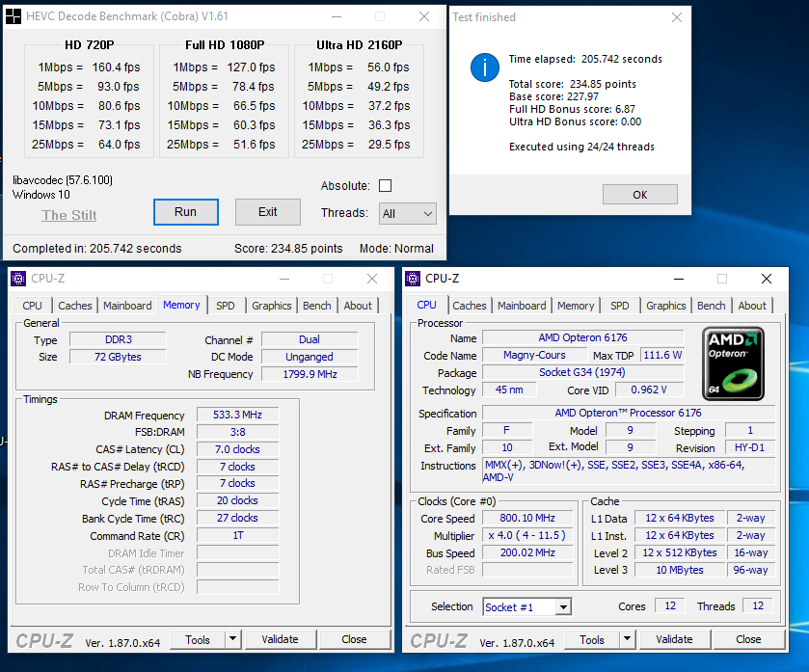Viewport: 809px width, 672px height.
Task: Open Bench tab in left CPU-Z
Action: (x=317, y=306)
